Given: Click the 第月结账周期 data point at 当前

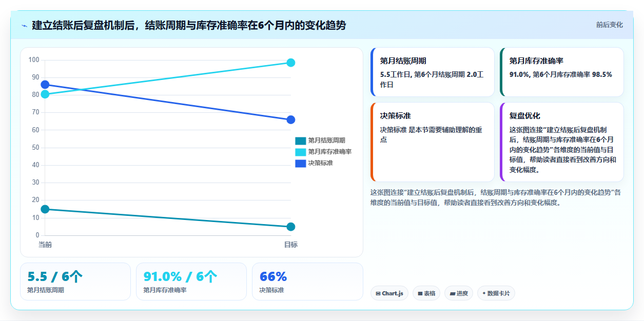Looking at the screenshot, I should click(45, 209).
